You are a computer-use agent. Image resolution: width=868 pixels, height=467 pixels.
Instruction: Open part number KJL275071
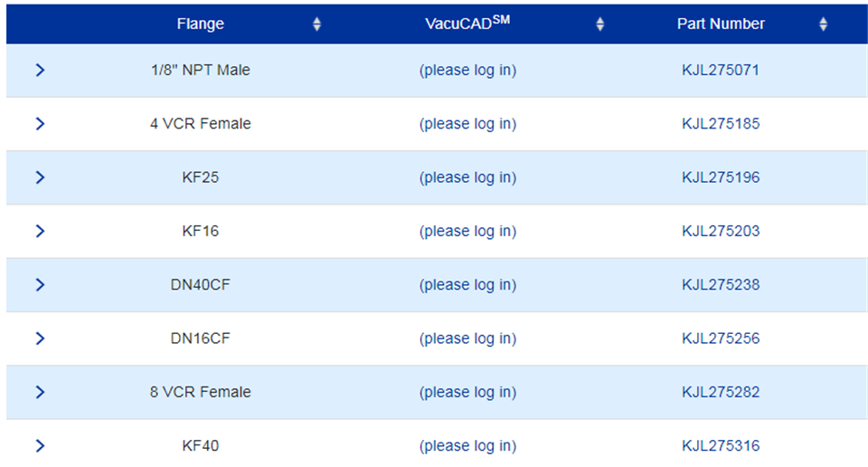pos(721,70)
